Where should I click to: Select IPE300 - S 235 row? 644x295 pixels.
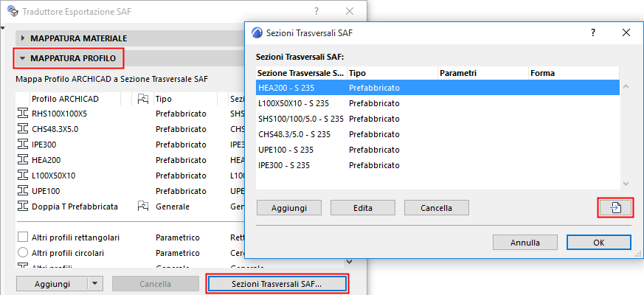437,166
